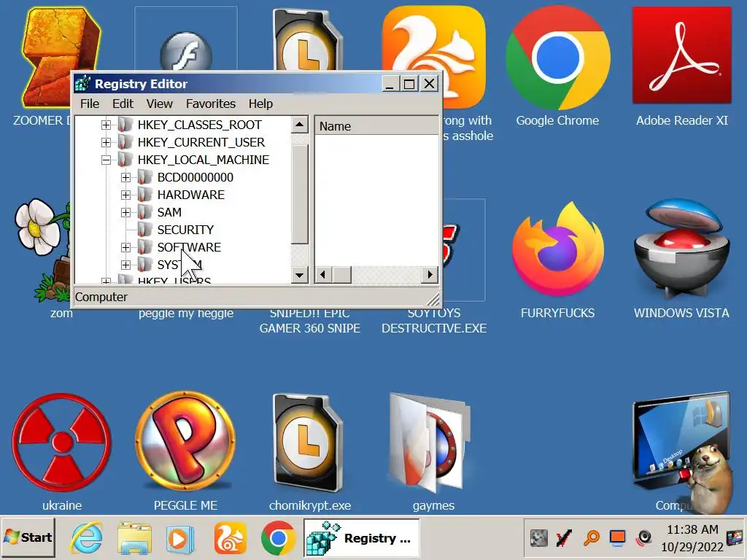Select the Computer desktop icon
Image resolution: width=747 pixels, height=560 pixels.
(681, 443)
